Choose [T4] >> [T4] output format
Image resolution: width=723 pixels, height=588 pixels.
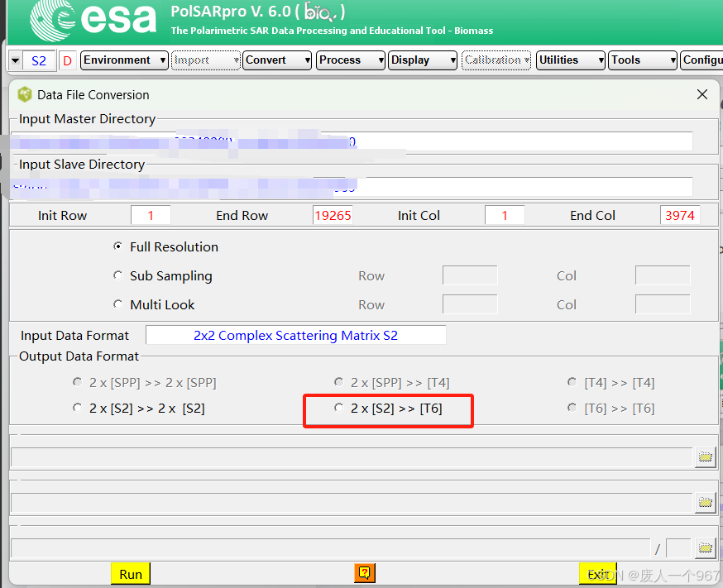tap(572, 382)
